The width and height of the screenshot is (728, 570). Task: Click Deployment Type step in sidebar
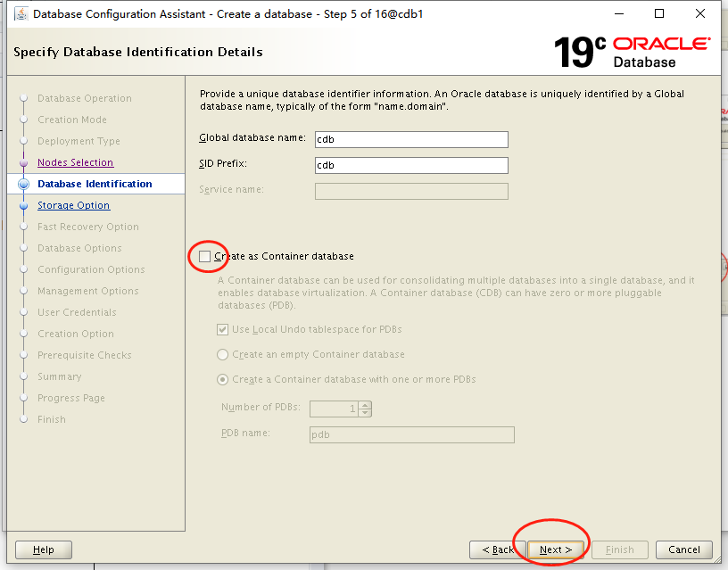[79, 141]
